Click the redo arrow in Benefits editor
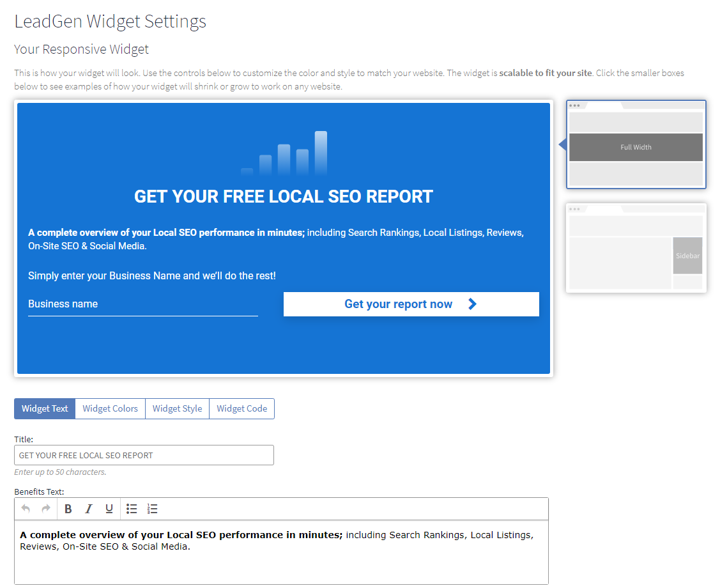This screenshot has height=588, width=720. click(46, 509)
